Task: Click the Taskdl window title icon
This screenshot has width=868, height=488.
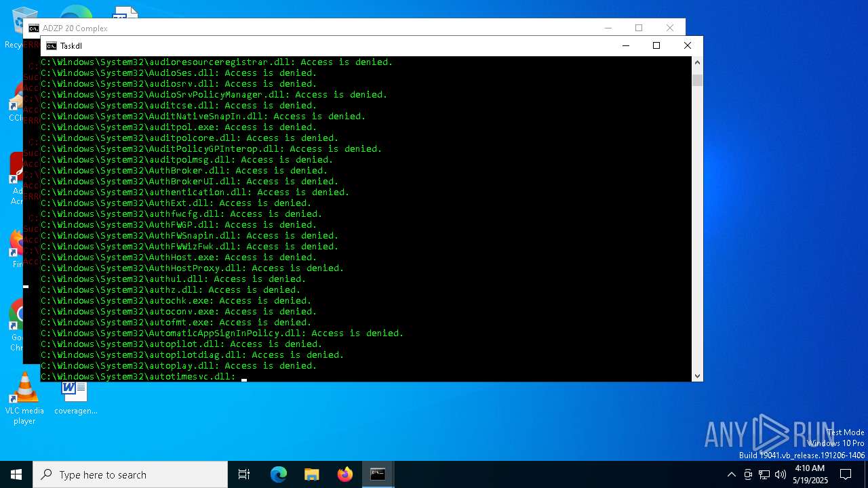Action: pos(52,46)
